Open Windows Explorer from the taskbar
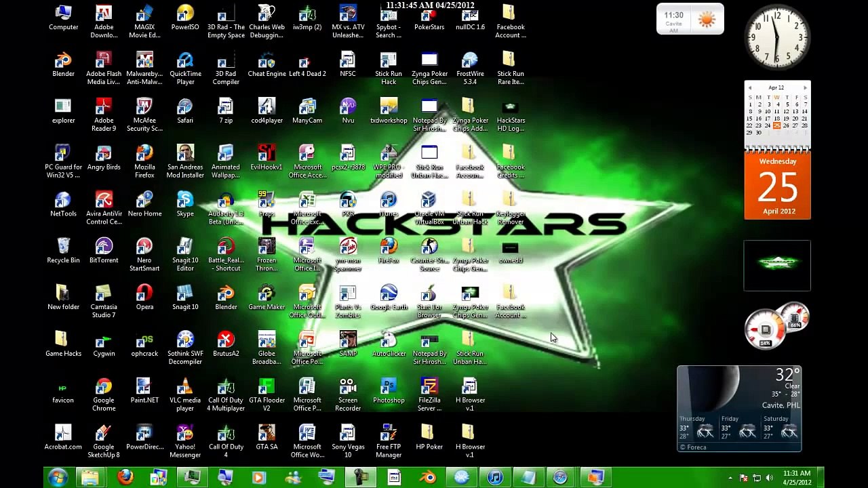 click(x=90, y=478)
